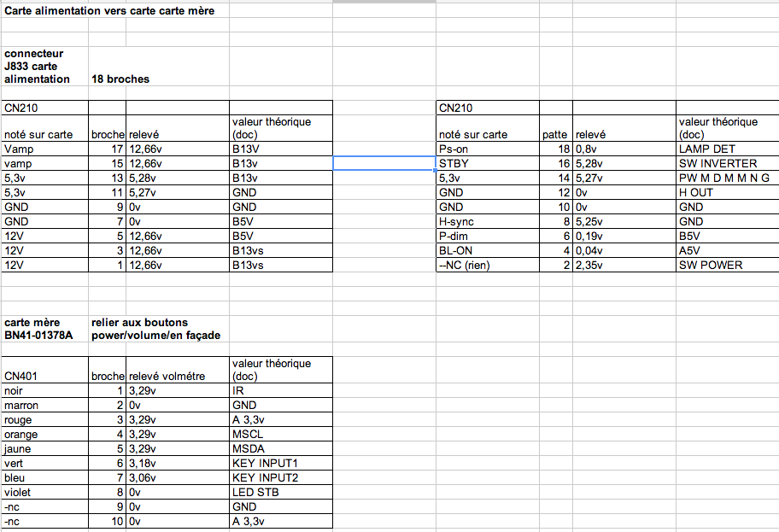Select the 'patte' column header

tap(555, 128)
